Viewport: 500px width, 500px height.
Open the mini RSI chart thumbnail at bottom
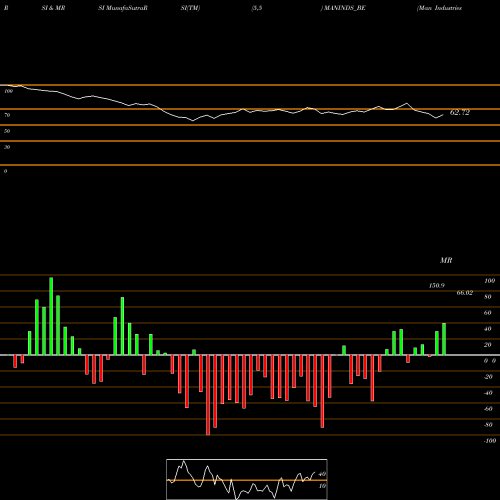click(x=247, y=479)
